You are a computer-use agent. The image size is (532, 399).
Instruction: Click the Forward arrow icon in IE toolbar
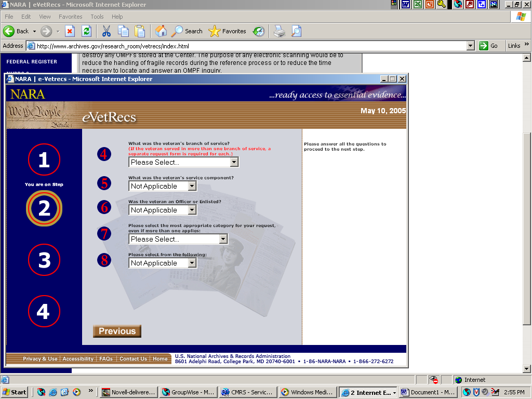coord(46,31)
